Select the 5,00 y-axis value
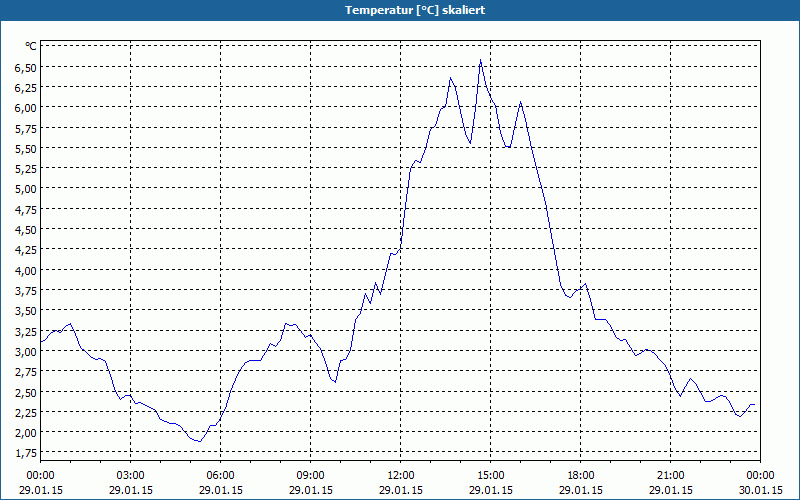Viewport: 800px width, 500px height. pos(26,189)
